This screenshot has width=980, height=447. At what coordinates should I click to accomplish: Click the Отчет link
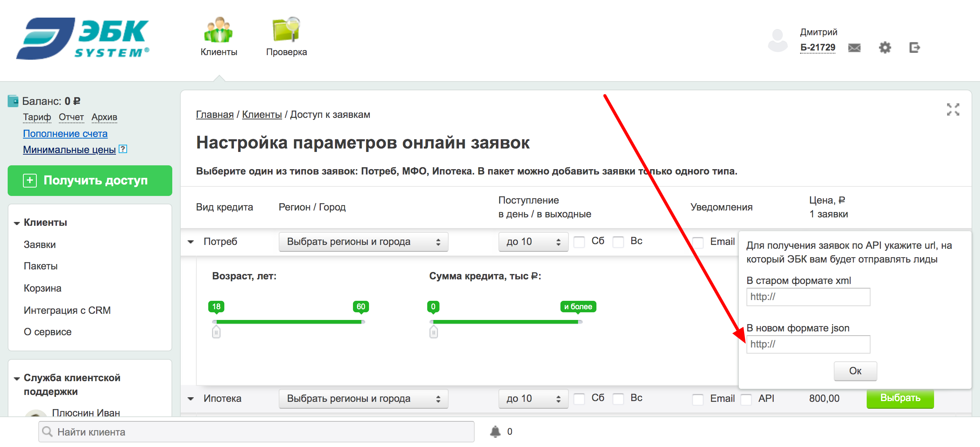click(x=71, y=117)
